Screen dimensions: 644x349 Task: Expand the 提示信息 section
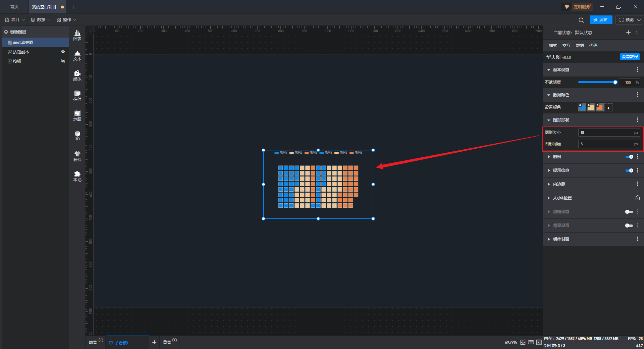(x=549, y=170)
